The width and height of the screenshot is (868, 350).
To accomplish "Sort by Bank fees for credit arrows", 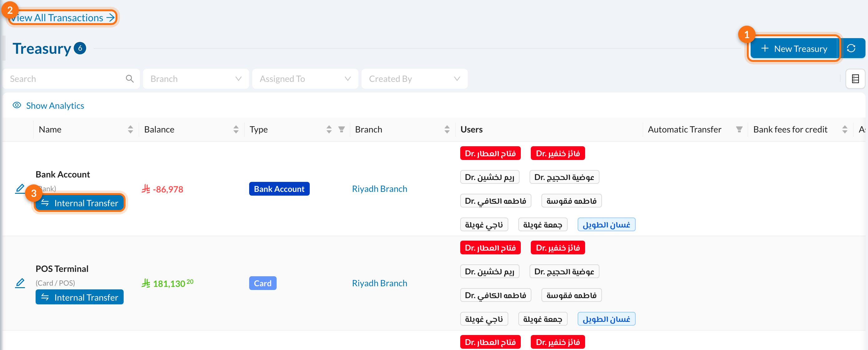I will click(x=844, y=129).
